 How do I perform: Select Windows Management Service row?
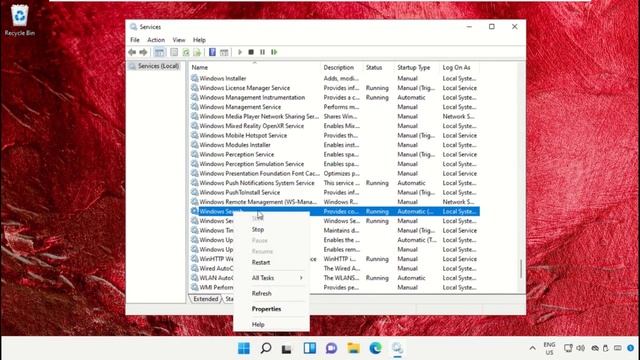pos(334,107)
